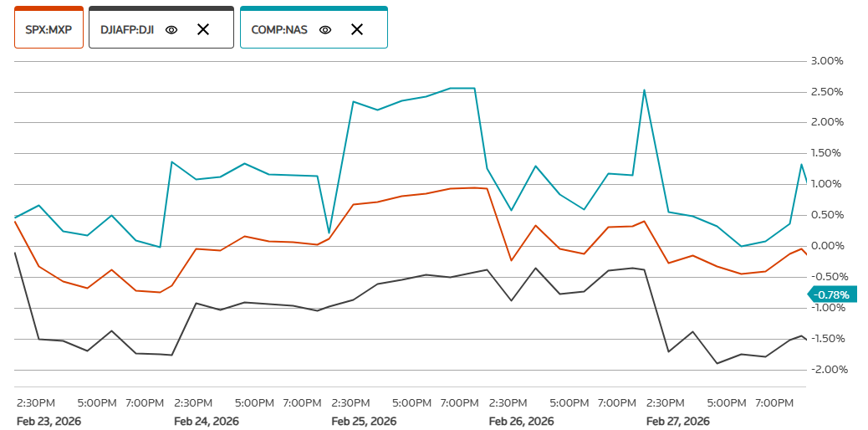868x430 pixels.
Task: Select the COMP:NAS legend label
Action: click(x=279, y=29)
